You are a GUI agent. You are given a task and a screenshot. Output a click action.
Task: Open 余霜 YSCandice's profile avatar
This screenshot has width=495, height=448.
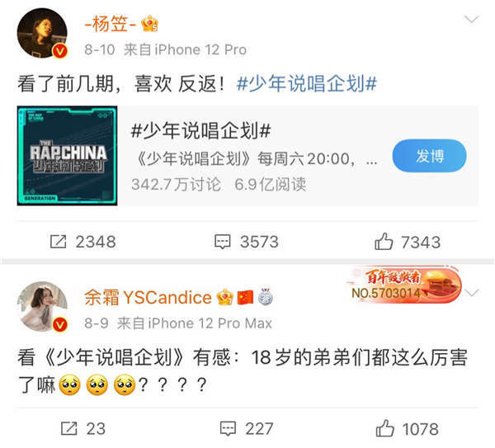pyautogui.click(x=42, y=307)
